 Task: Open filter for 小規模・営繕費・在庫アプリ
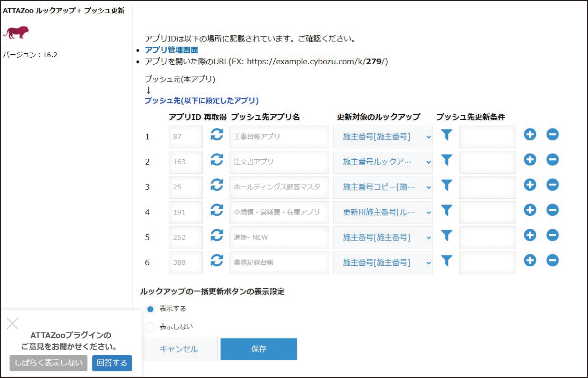[447, 210]
